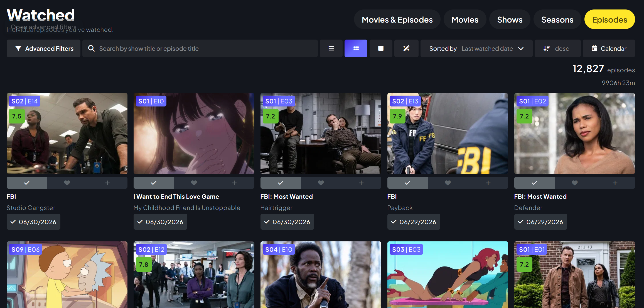The height and width of the screenshot is (308, 644).
Task: Open the Shows tab
Action: (x=510, y=20)
